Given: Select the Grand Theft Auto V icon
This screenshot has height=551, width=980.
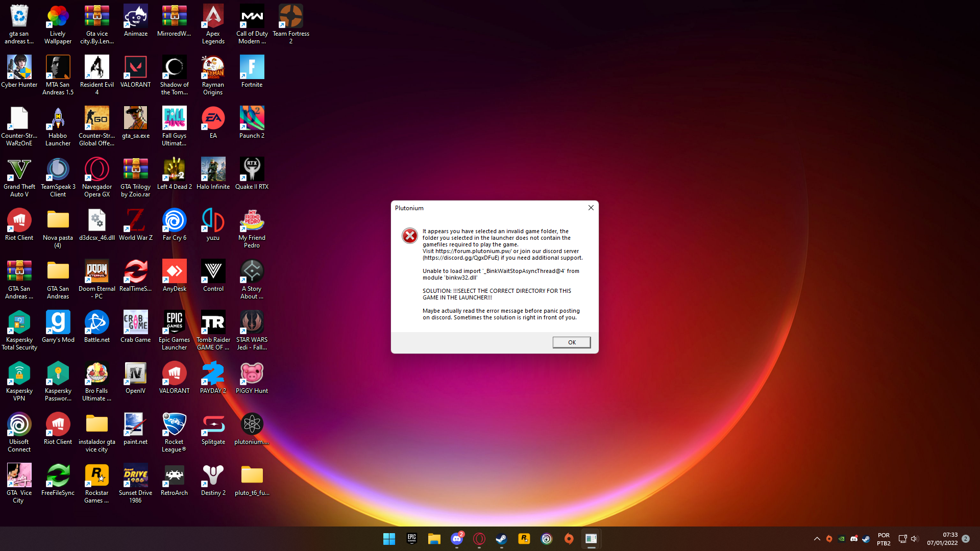Looking at the screenshot, I should click(19, 178).
